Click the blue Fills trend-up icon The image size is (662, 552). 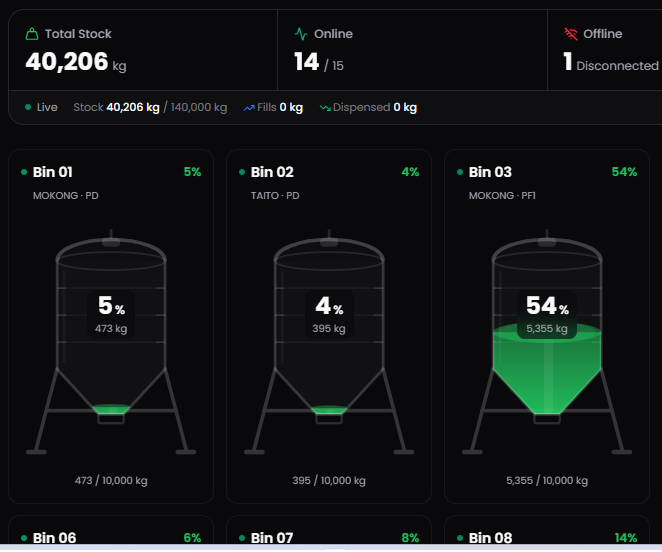point(249,108)
